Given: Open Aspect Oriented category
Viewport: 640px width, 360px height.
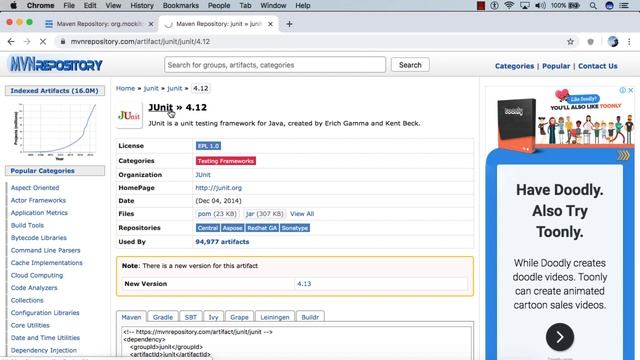Looking at the screenshot, I should tap(35, 188).
